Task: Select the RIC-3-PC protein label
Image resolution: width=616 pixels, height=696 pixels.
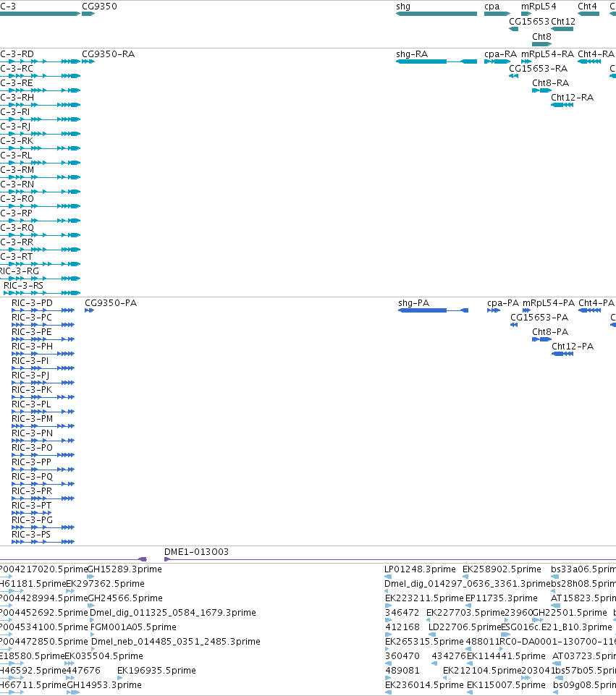Action: [32, 318]
